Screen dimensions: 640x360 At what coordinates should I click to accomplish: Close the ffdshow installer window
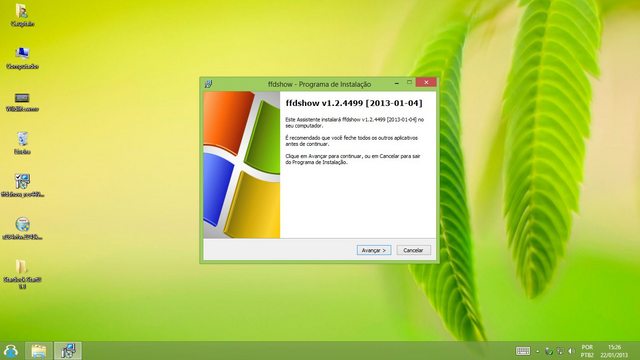(426, 82)
